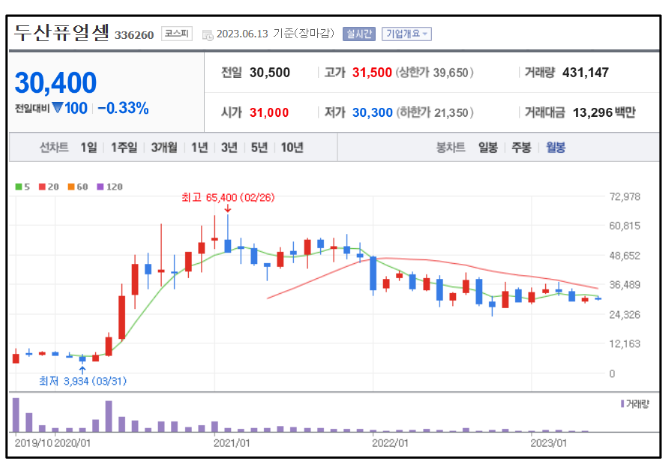Click the 코스피 market badge
The width and height of the screenshot is (664, 466).
[177, 33]
